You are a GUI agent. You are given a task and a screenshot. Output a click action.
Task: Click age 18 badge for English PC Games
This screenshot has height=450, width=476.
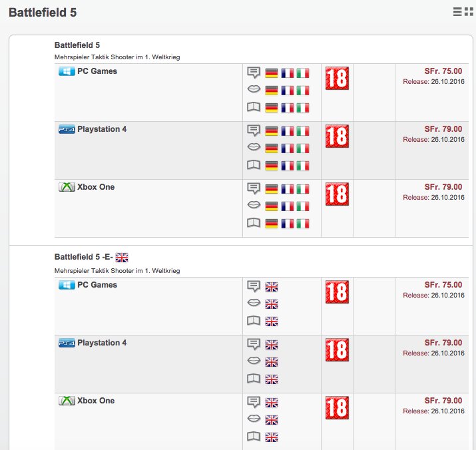(x=337, y=292)
